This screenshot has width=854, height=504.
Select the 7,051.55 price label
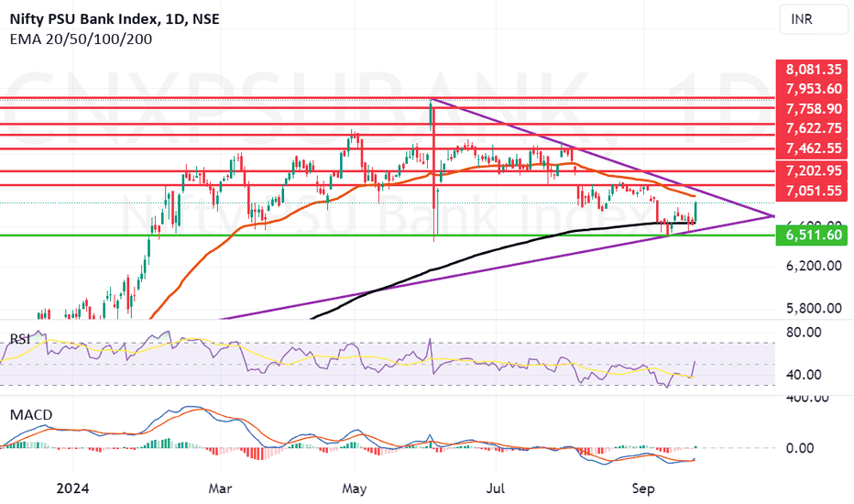(812, 191)
